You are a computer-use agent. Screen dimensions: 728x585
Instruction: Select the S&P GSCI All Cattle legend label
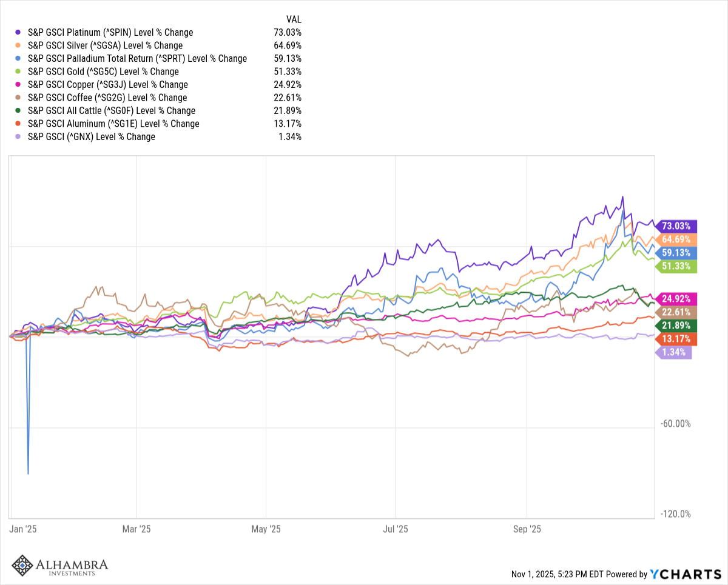112,111
